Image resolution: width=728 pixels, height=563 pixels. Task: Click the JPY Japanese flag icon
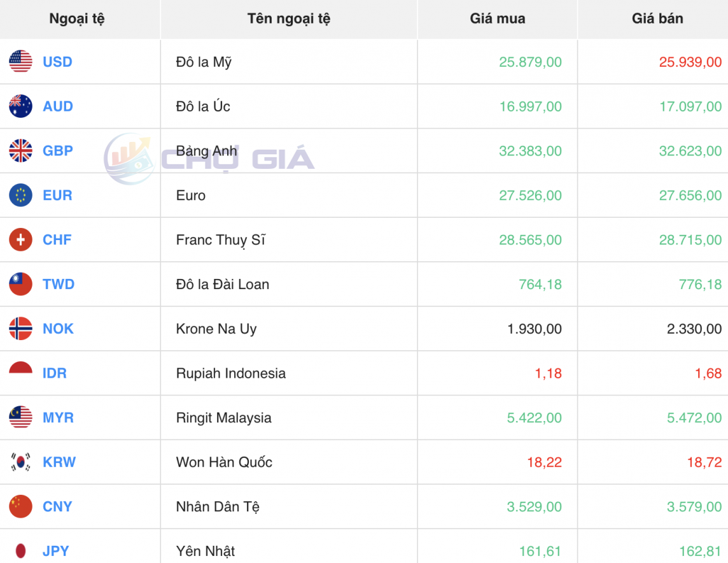20,550
